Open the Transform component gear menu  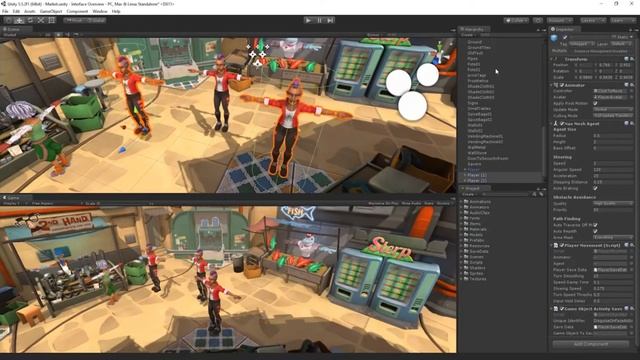(632, 59)
